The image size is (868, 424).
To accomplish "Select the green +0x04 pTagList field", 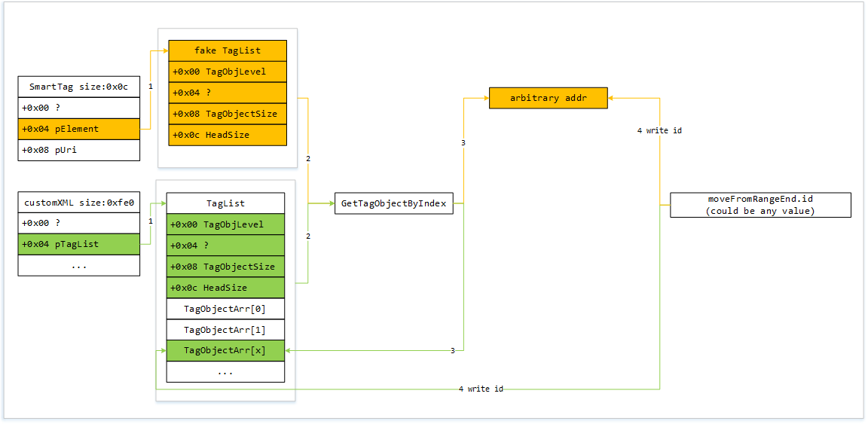I will (78, 244).
